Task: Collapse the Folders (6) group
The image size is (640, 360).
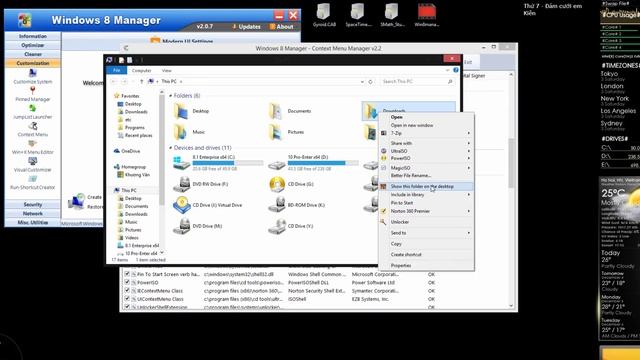Action: tap(171, 96)
